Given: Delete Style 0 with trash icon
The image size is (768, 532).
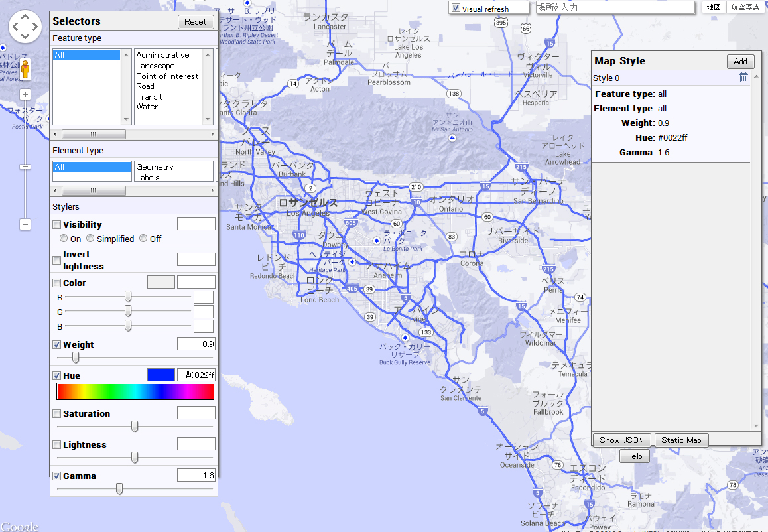Looking at the screenshot, I should click(x=743, y=78).
